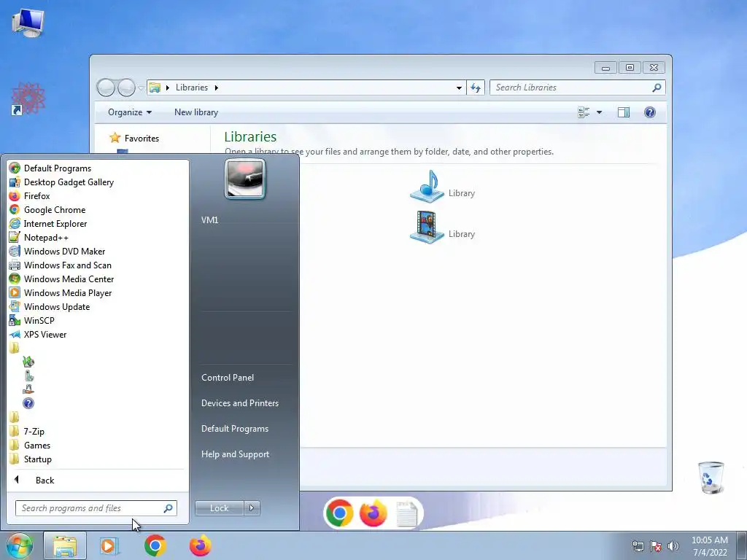Click Libraries in the address breadcrumb

coord(192,87)
